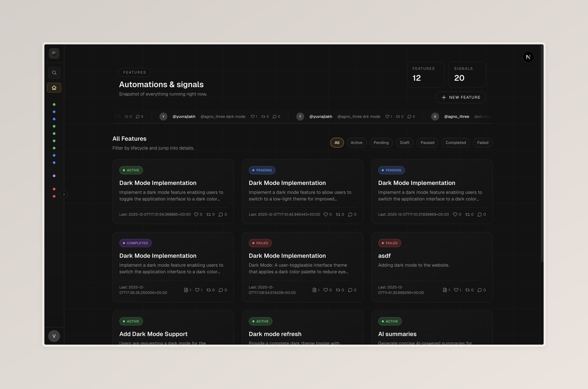Filter features by Failed status

pos(483,143)
